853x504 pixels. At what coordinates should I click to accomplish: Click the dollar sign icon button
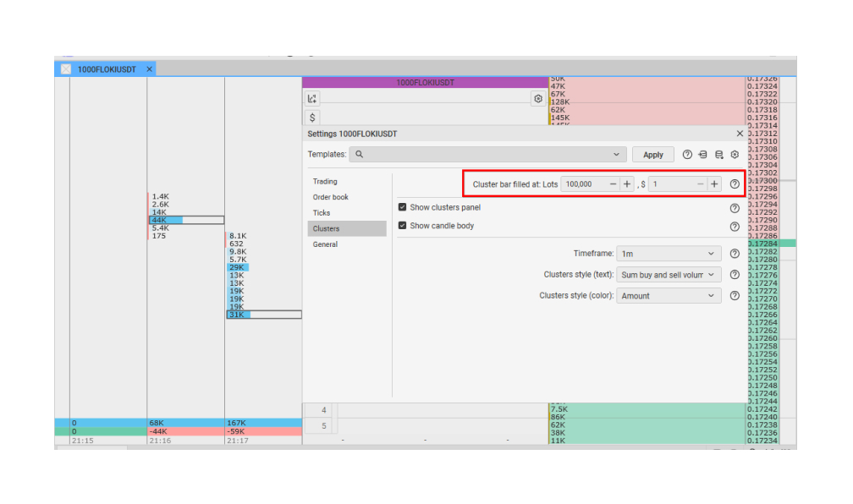tap(311, 118)
